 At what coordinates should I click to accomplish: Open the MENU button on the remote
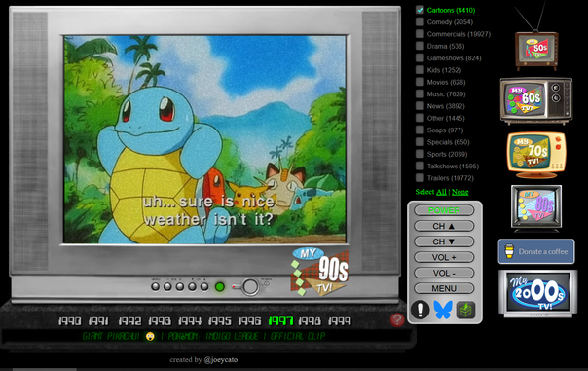(x=444, y=288)
